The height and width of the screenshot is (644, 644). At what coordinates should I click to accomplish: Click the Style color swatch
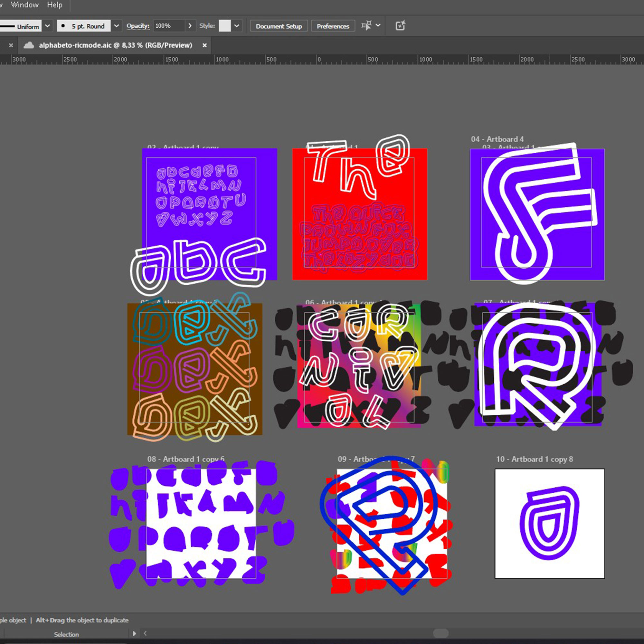point(225,26)
